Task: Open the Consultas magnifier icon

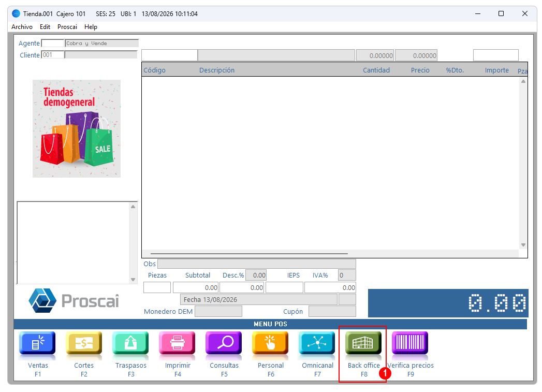Action: pos(224,344)
